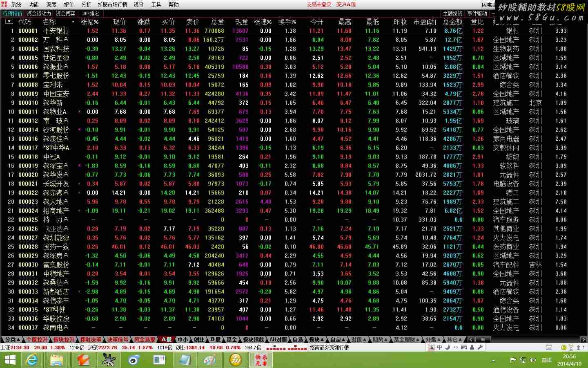
Task: Expand the 其它 bottom tab
Action: [454, 339]
